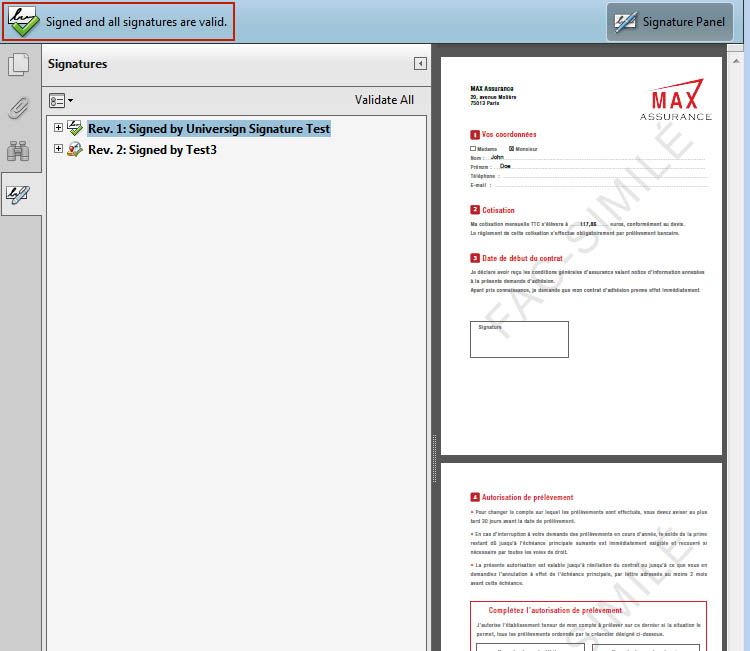
Task: Click the MAX Assurance logo in document
Action: (676, 102)
